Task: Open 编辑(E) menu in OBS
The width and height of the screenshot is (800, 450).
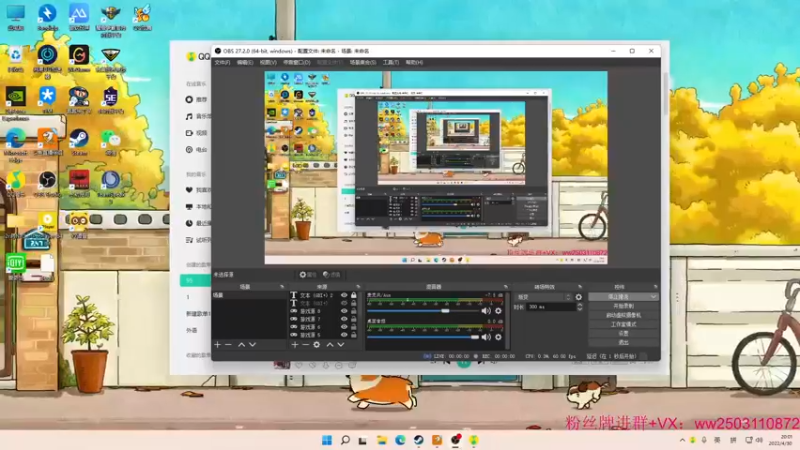Action: click(x=245, y=62)
